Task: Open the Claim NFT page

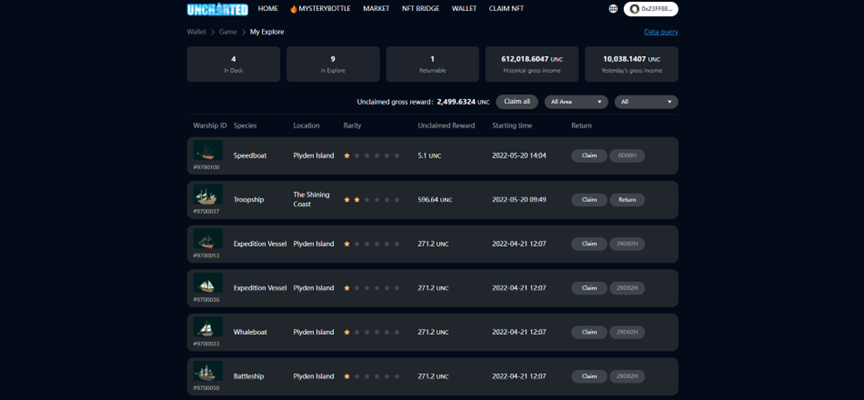Action: tap(508, 9)
